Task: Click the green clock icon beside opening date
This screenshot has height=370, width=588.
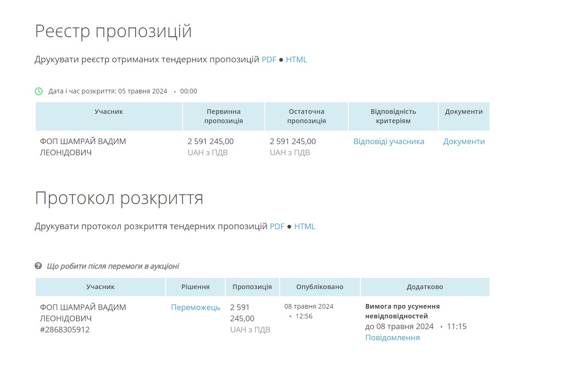Action: pos(39,91)
